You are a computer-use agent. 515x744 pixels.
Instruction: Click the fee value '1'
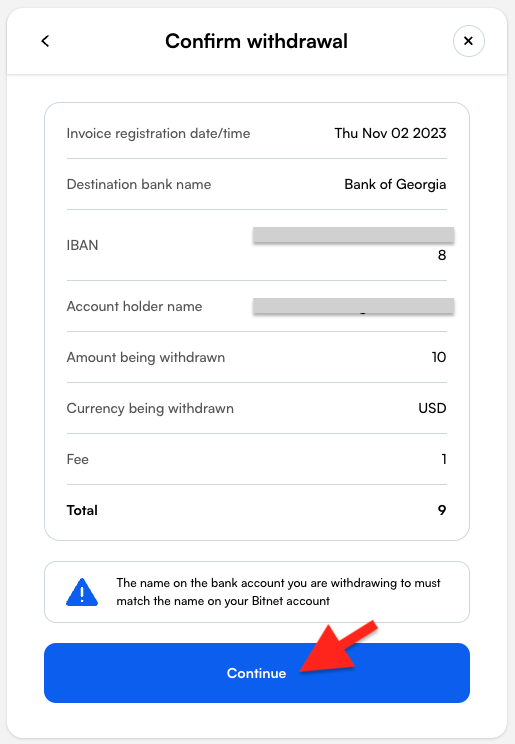(x=444, y=459)
